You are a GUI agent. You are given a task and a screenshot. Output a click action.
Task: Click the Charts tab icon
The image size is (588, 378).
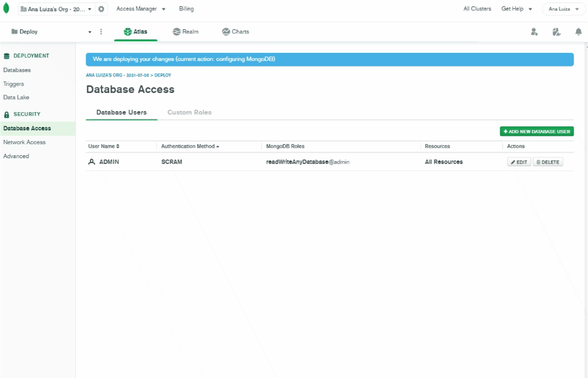coord(226,32)
